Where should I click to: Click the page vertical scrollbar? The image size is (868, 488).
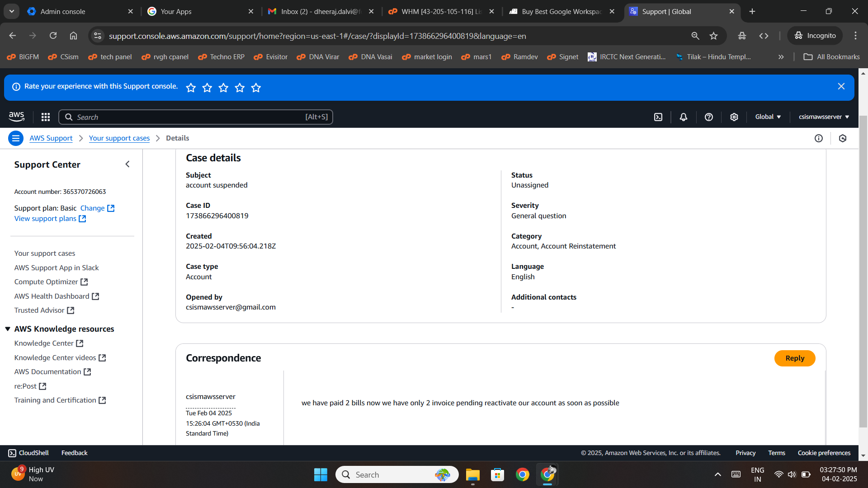863,271
